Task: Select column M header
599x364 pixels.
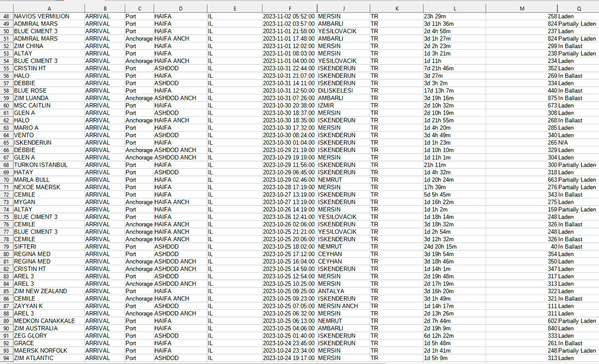Action: click(522, 8)
